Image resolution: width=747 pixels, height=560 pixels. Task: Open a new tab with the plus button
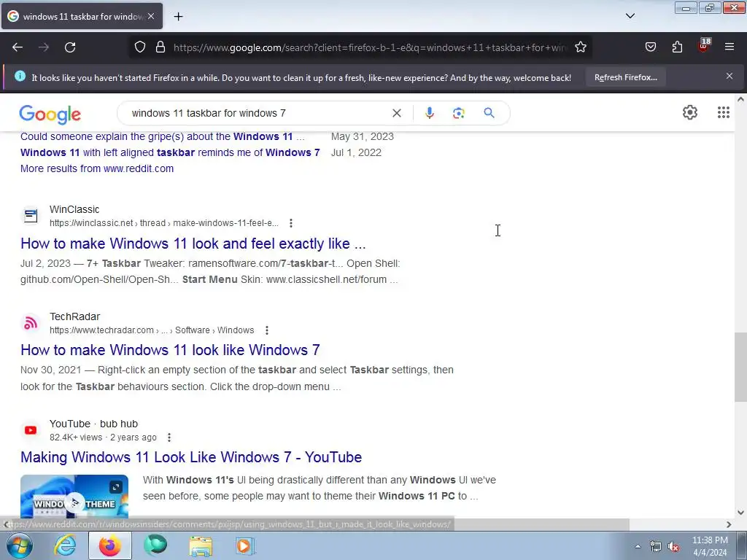[x=178, y=17]
